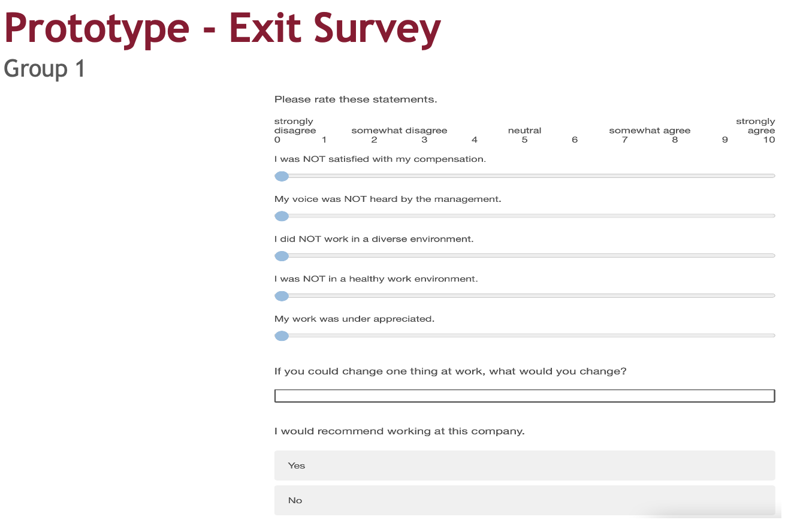Click the number 10 on rating scale

[769, 140]
